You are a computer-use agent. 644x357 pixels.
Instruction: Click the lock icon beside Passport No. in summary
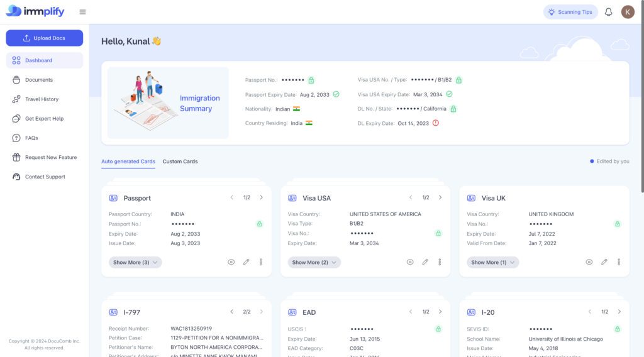click(x=311, y=80)
